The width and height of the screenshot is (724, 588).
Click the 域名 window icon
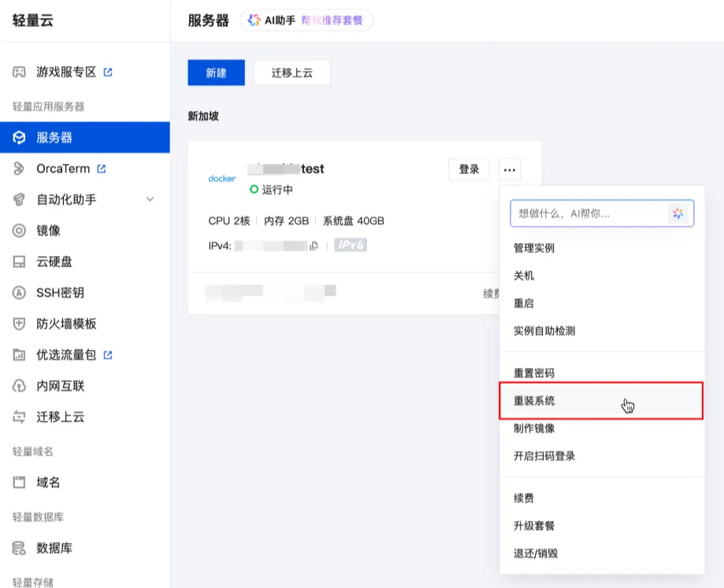(19, 482)
